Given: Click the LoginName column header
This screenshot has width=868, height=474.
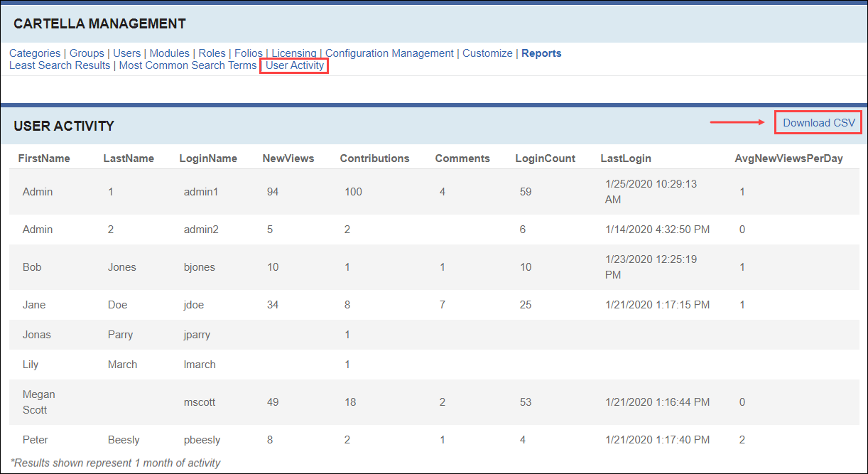Looking at the screenshot, I should (208, 158).
